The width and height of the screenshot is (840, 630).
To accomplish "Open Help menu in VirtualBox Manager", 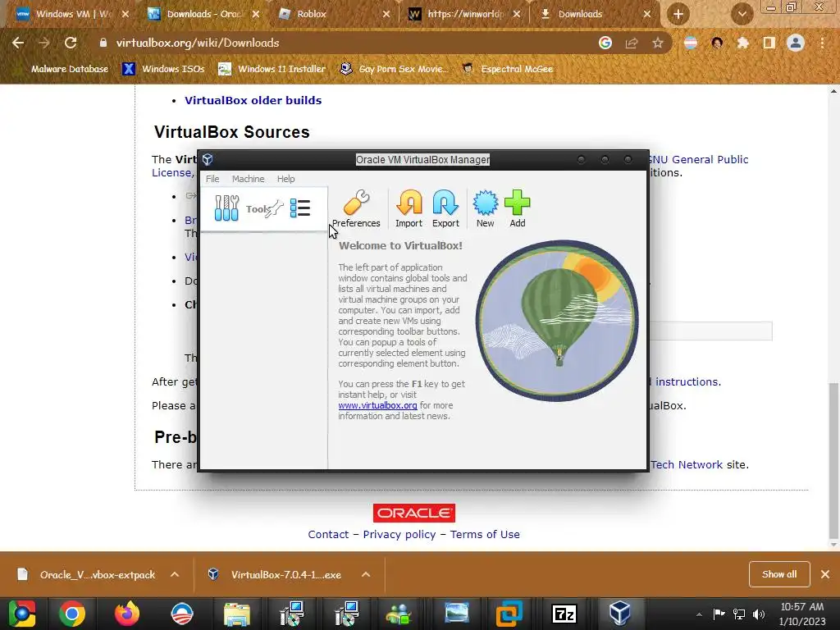I will (285, 179).
